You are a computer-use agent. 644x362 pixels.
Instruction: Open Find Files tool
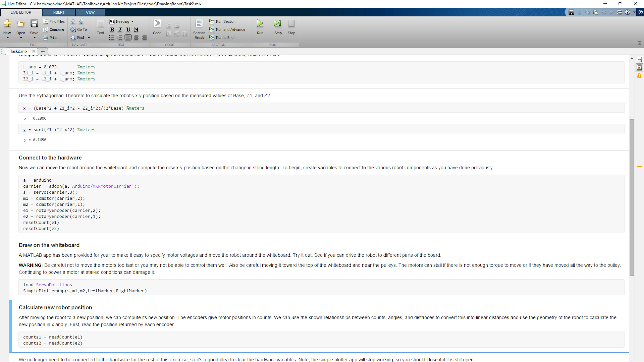54,21
